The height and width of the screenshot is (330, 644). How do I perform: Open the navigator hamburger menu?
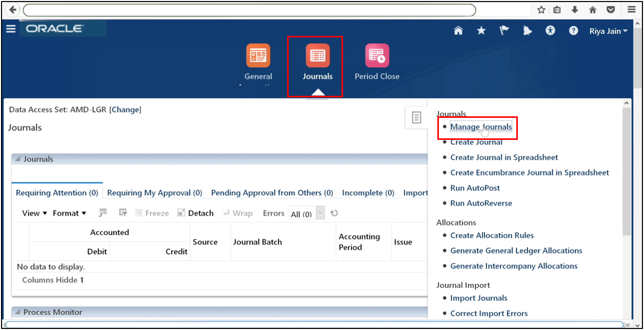coord(10,28)
